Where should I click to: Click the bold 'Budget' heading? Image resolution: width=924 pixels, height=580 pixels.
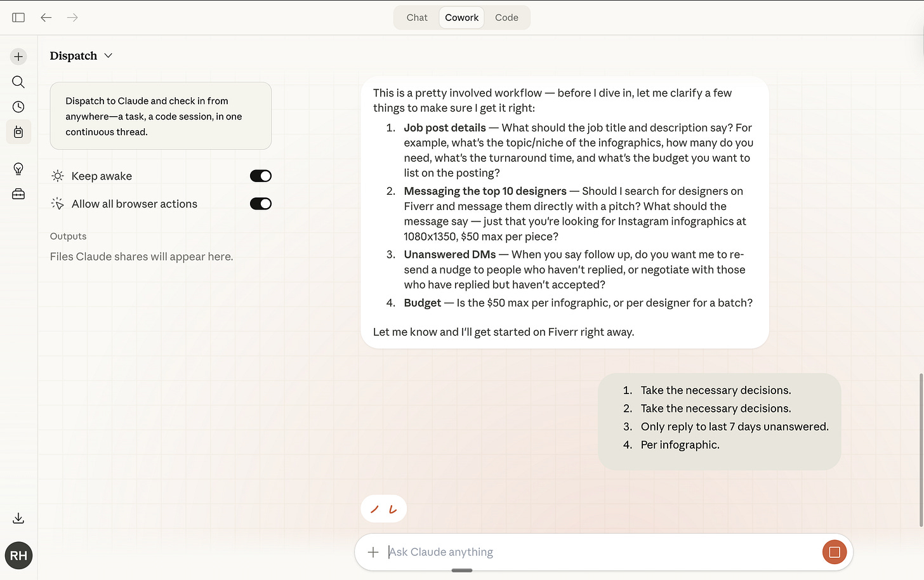[423, 303]
